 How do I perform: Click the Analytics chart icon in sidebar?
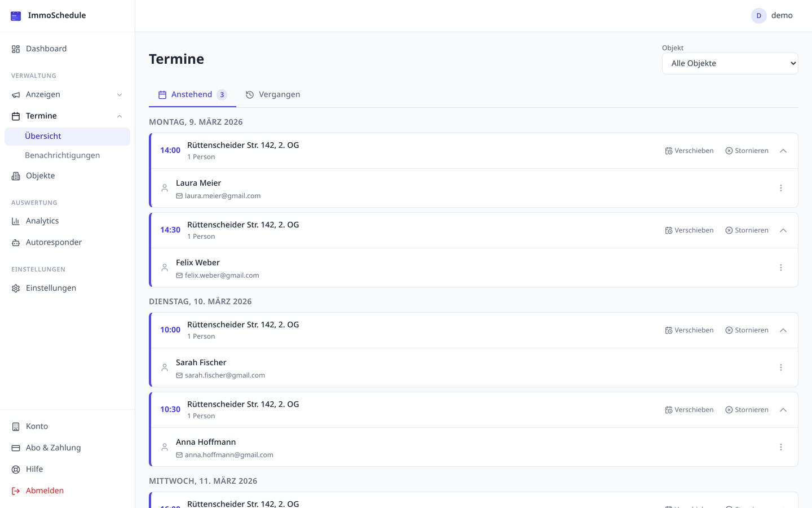click(x=16, y=221)
